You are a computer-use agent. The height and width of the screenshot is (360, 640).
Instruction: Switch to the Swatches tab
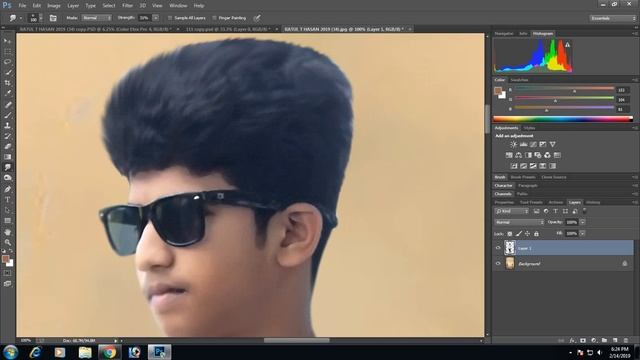click(519, 80)
